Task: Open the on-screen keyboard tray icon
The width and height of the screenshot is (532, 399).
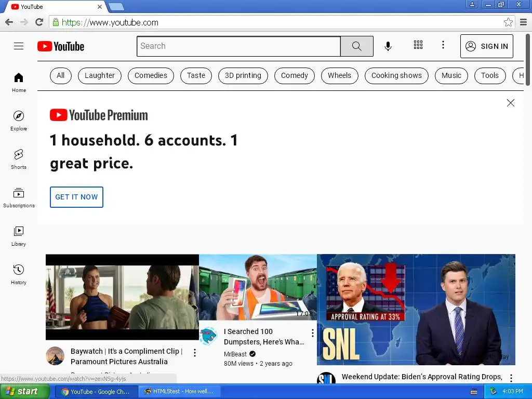Action: coord(474,392)
